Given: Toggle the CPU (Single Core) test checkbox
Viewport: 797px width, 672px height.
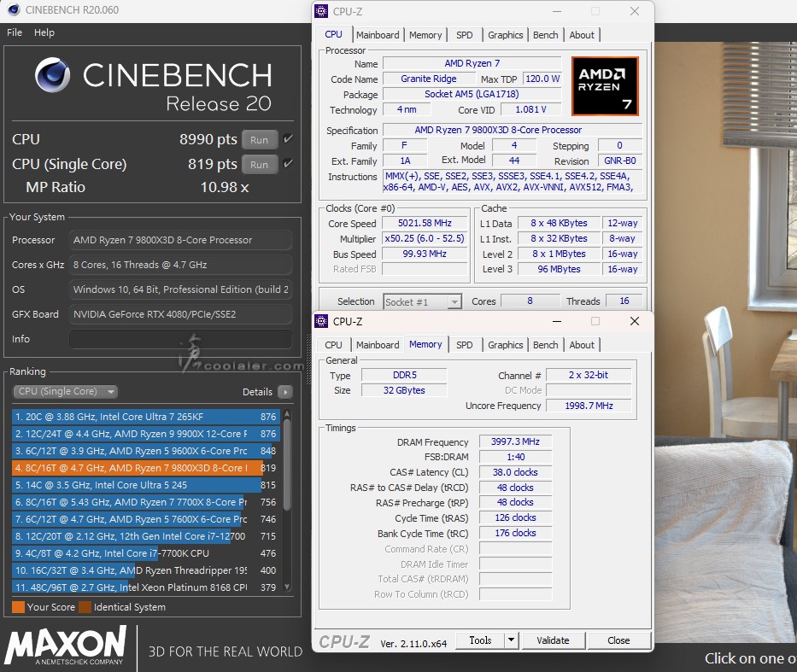Looking at the screenshot, I should [x=288, y=164].
